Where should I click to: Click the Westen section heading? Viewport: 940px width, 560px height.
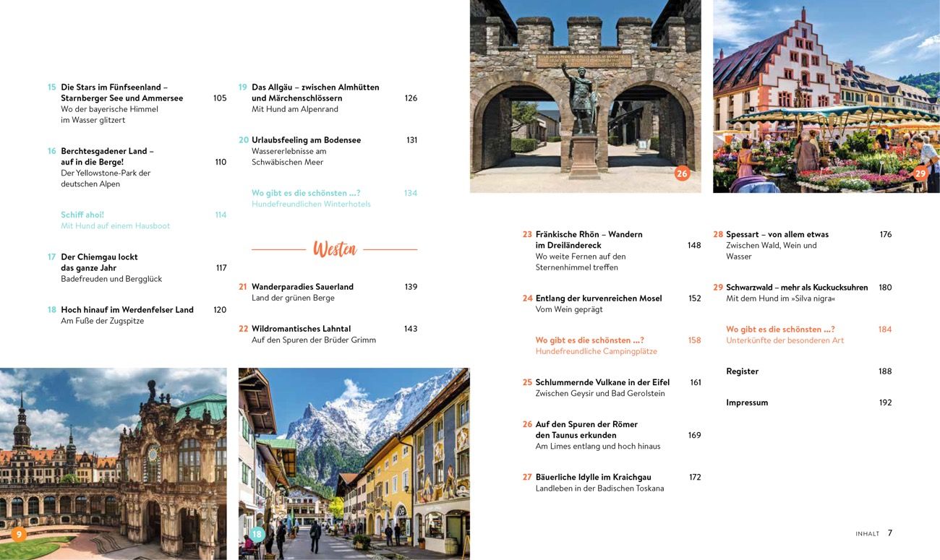pyautogui.click(x=335, y=249)
